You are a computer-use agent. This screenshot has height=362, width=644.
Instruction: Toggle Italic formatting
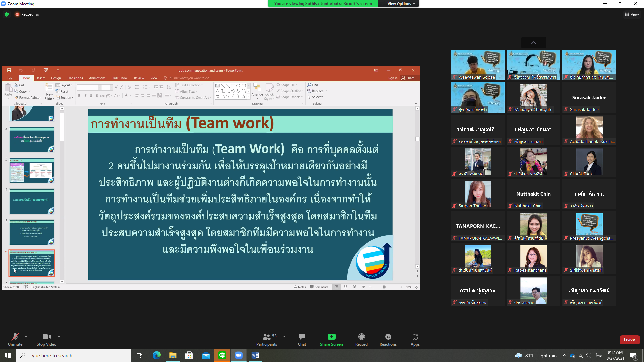click(85, 96)
